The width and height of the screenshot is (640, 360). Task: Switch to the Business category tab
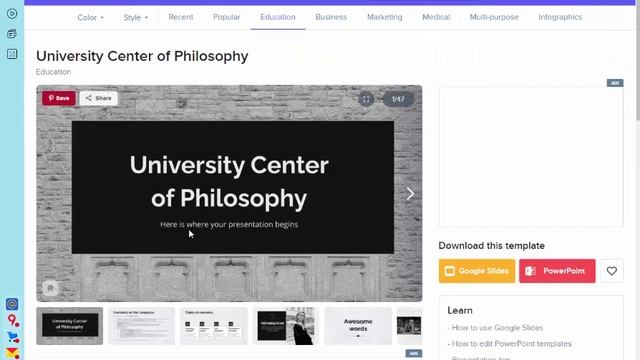[331, 17]
